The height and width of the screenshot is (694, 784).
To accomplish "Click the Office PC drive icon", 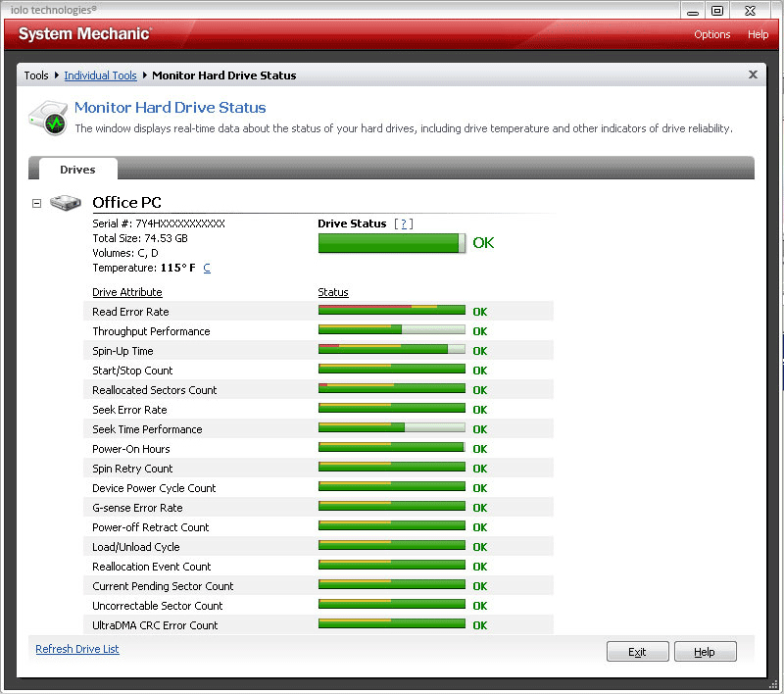I will [x=65, y=203].
